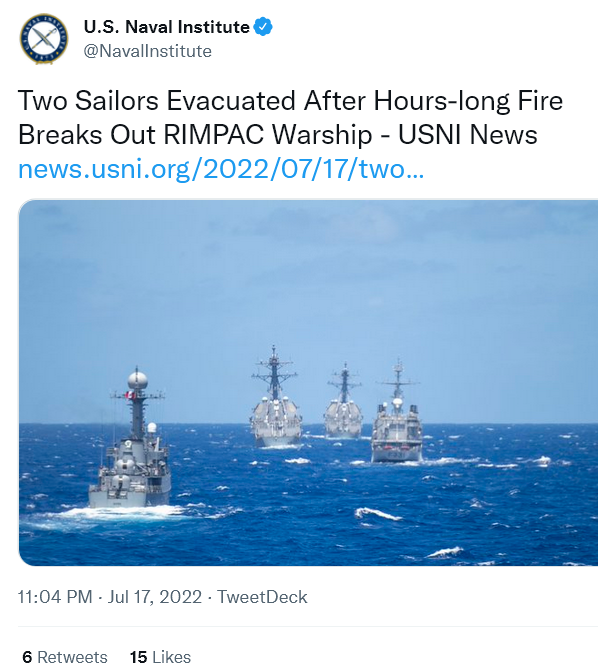Open the U.S. Naval Institute profile avatar
Image resolution: width=598 pixels, height=672 pixels.
44,39
